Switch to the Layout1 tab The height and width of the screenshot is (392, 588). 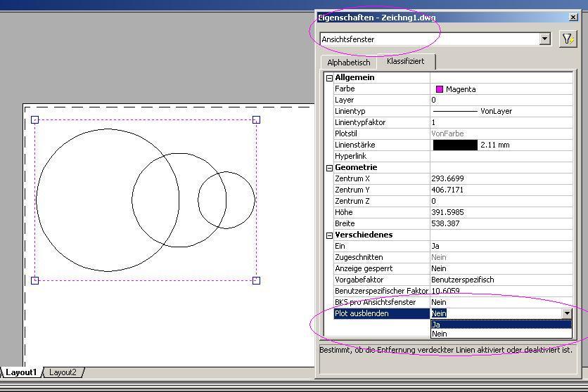[x=21, y=372]
